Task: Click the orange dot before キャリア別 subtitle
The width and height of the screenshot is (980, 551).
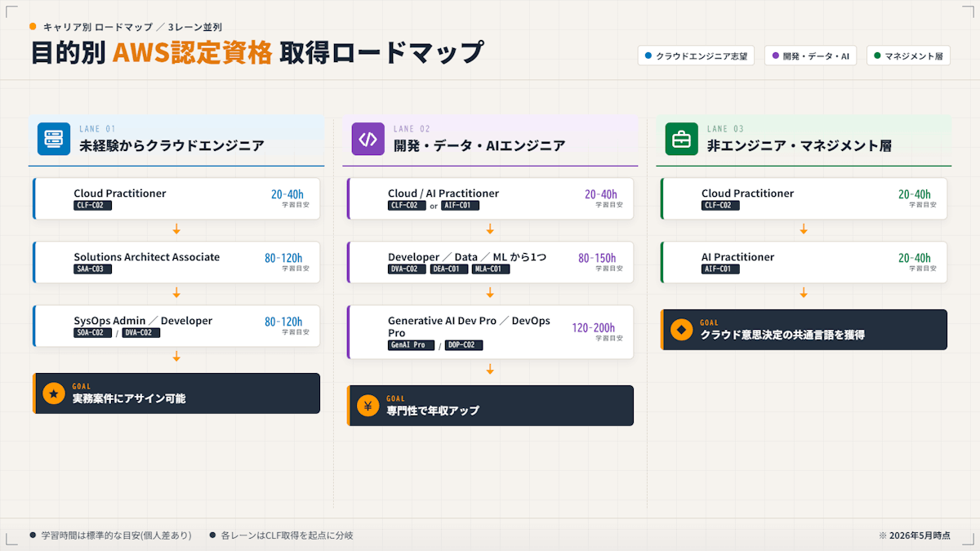Action: click(33, 26)
